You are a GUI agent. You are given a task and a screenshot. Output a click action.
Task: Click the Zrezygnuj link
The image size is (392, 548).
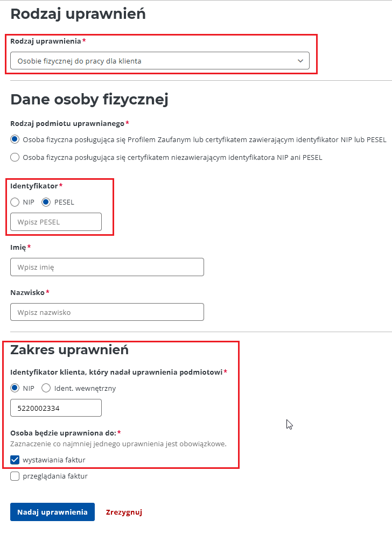click(x=124, y=512)
